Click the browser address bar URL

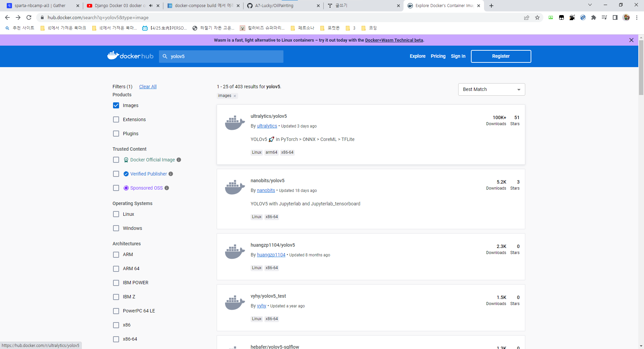[x=98, y=17]
